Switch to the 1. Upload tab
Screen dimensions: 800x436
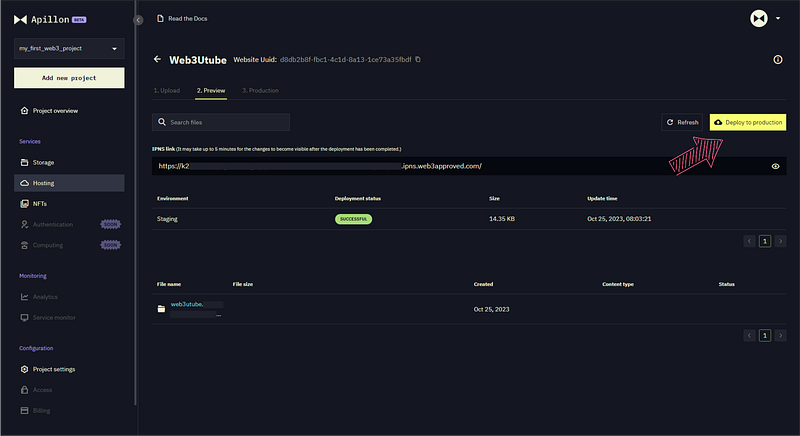tap(167, 90)
